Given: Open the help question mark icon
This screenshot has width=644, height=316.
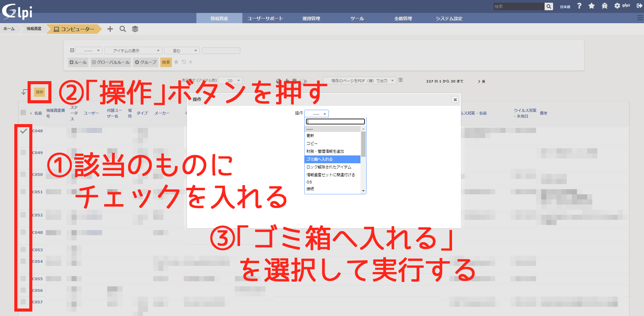Looking at the screenshot, I should [579, 6].
